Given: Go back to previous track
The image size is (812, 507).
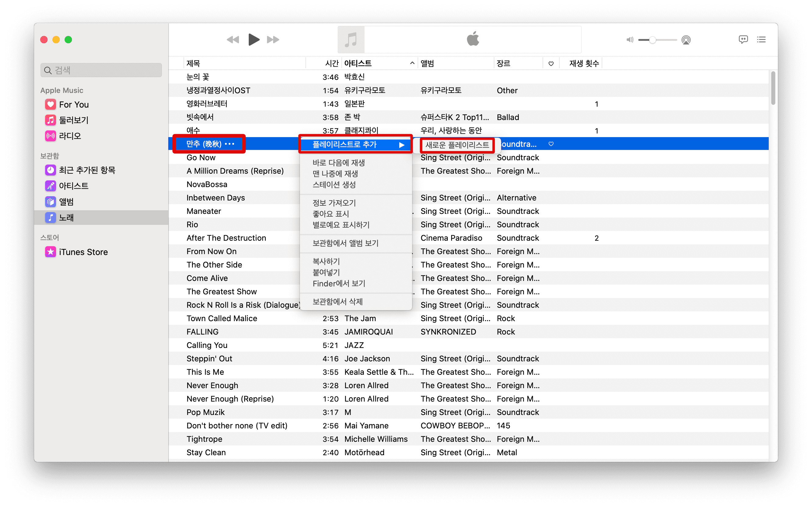Looking at the screenshot, I should 233,40.
